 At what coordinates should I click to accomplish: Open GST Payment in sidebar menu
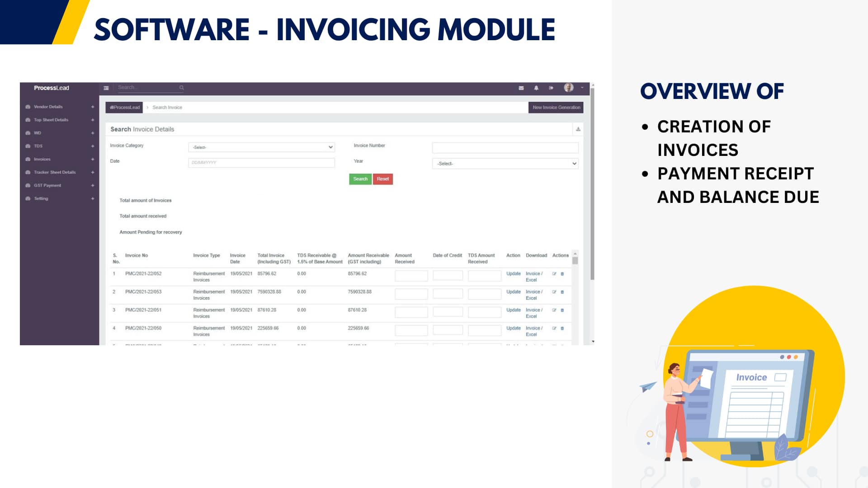point(47,186)
